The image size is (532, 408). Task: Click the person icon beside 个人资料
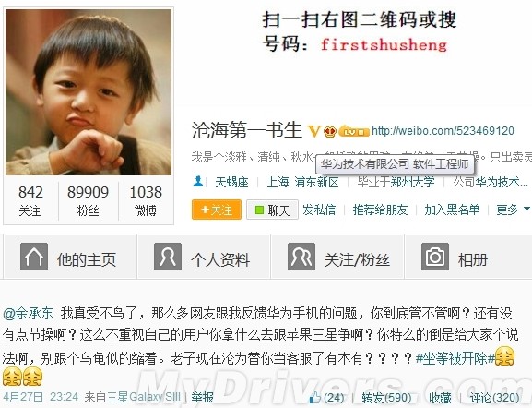tap(168, 257)
